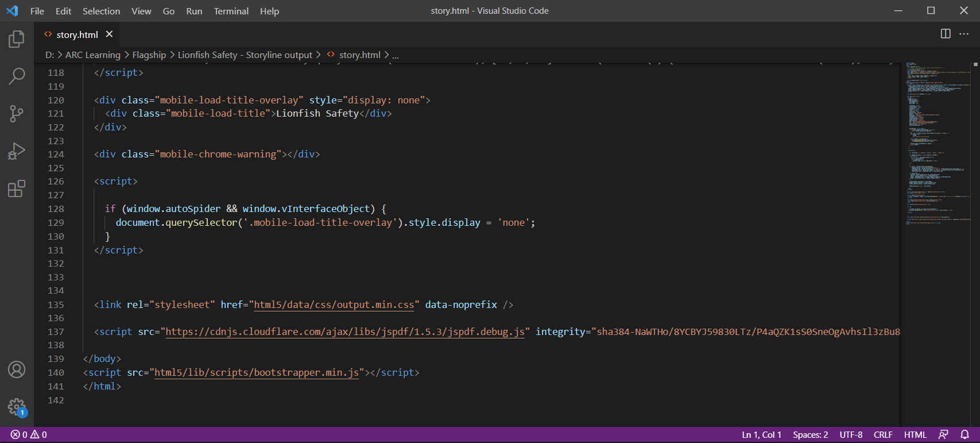The image size is (980, 443).
Task: Open the notifications bell in status bar
Action: click(x=965, y=434)
